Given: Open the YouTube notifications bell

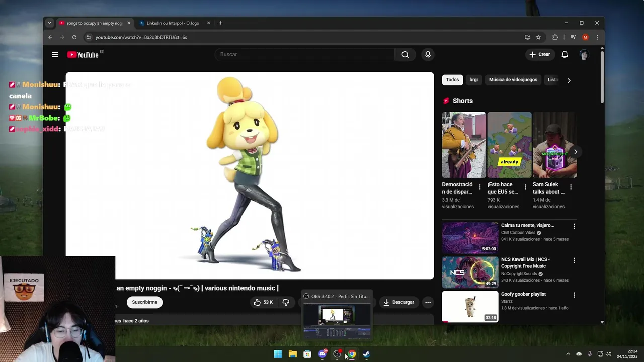Looking at the screenshot, I should click(x=565, y=55).
